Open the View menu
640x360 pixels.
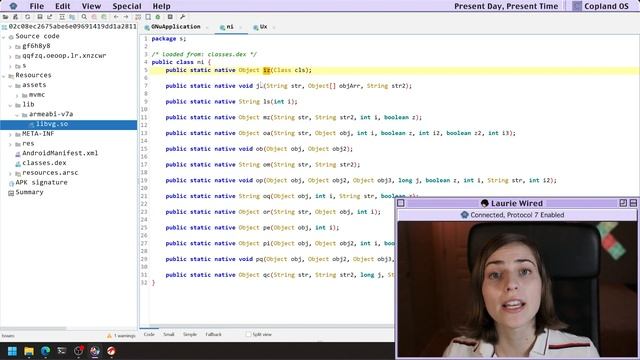pyautogui.click(x=91, y=6)
